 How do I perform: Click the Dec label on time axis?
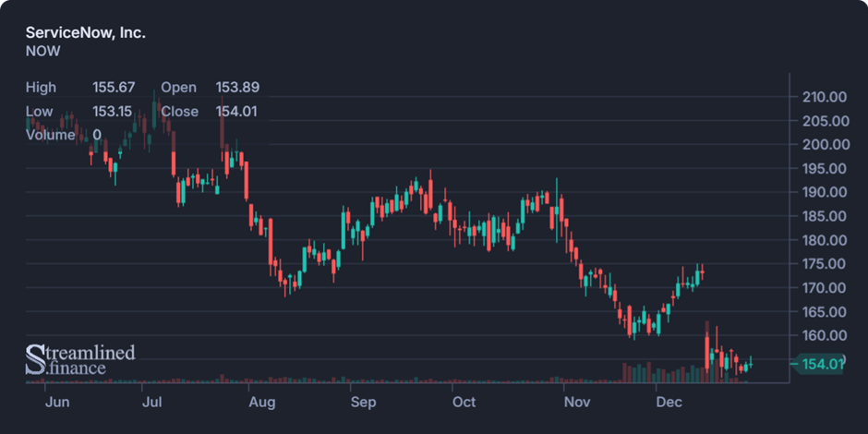(x=669, y=402)
